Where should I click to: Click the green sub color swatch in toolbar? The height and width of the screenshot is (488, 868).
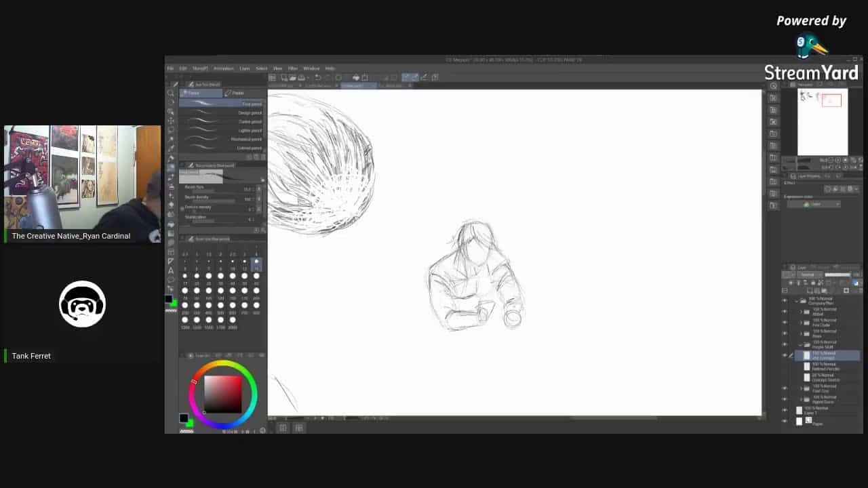(174, 303)
